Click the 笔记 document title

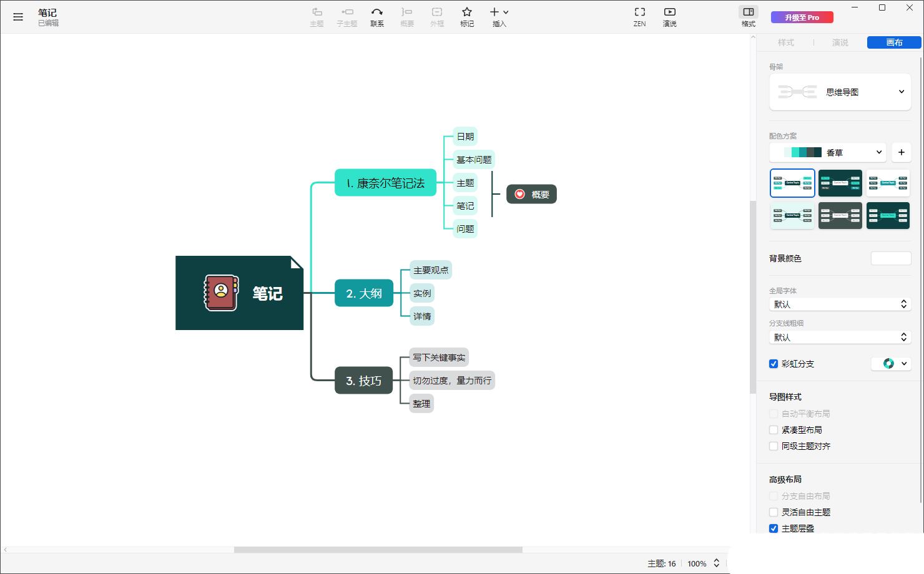coord(47,12)
